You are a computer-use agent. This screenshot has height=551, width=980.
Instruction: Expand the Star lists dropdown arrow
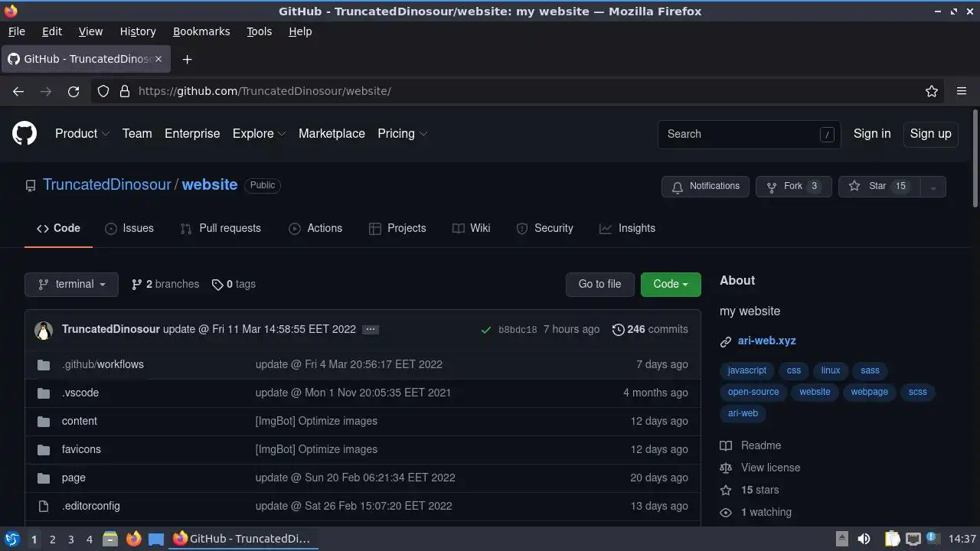coord(933,187)
